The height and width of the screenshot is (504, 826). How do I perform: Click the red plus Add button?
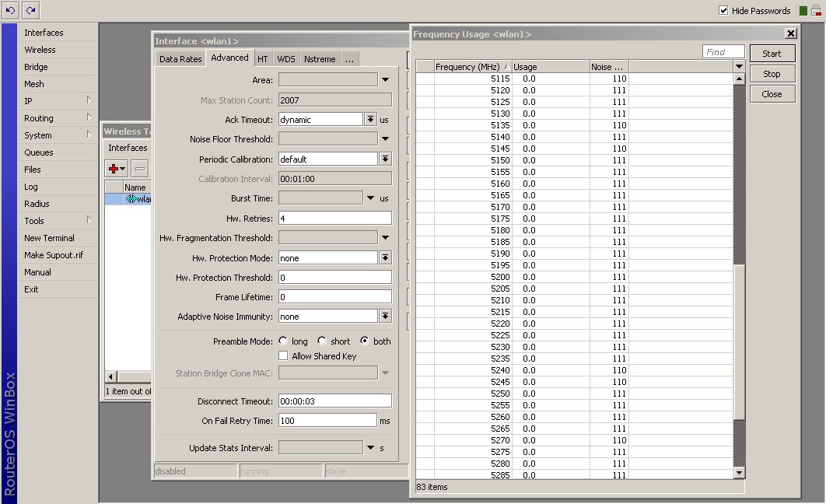point(117,168)
